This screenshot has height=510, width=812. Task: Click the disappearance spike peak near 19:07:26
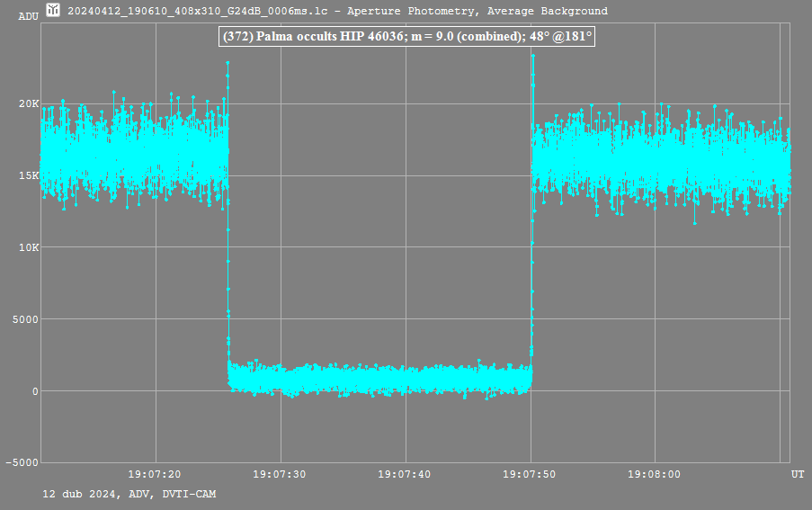[228, 63]
